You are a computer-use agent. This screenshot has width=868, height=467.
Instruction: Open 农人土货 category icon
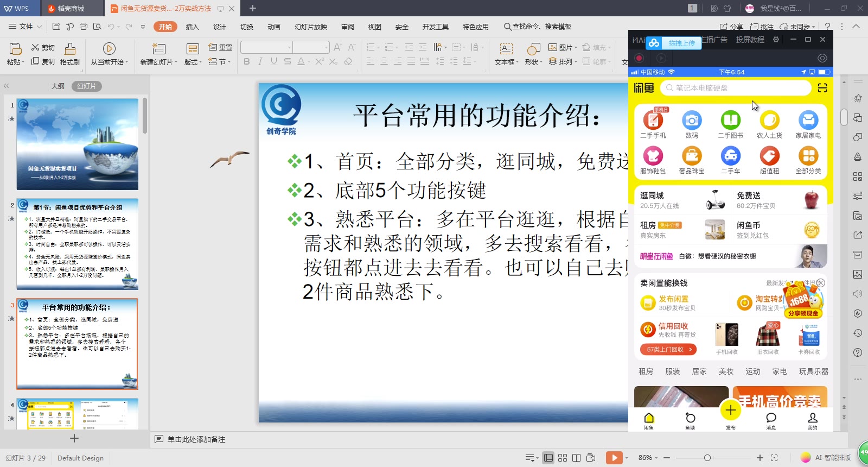(x=769, y=120)
